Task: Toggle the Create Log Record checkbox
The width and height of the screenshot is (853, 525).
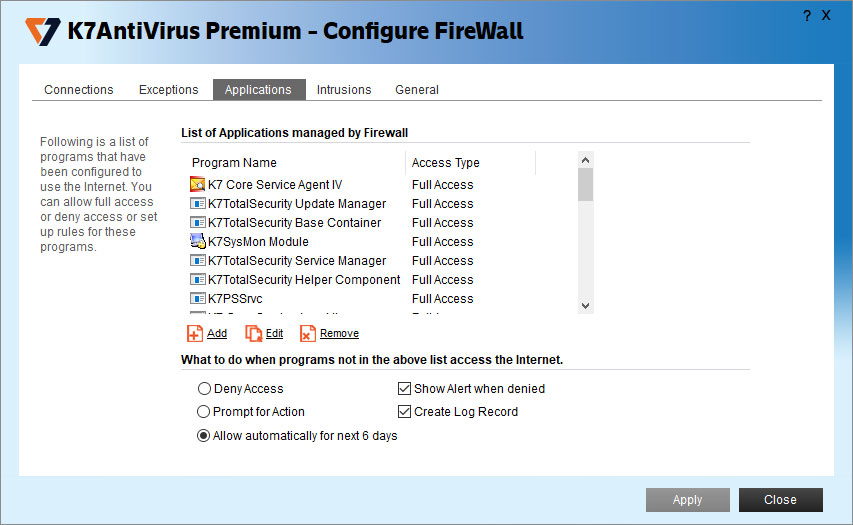Action: [x=404, y=412]
